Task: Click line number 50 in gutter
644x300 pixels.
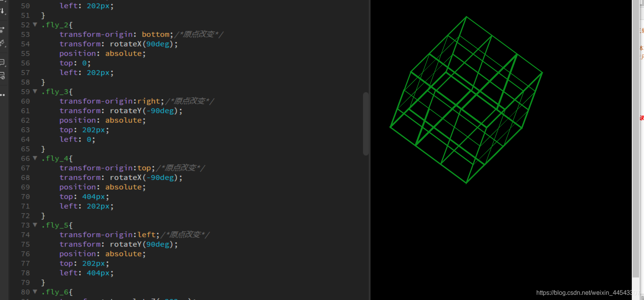Action: (25, 6)
